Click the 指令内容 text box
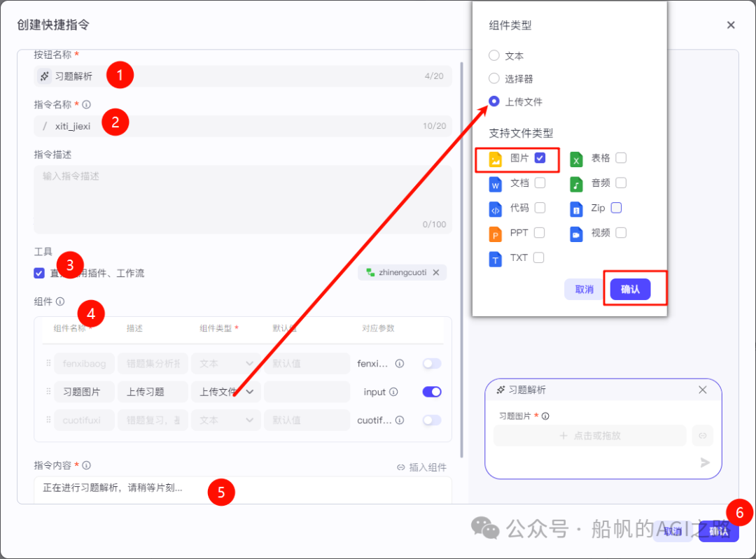 243,490
